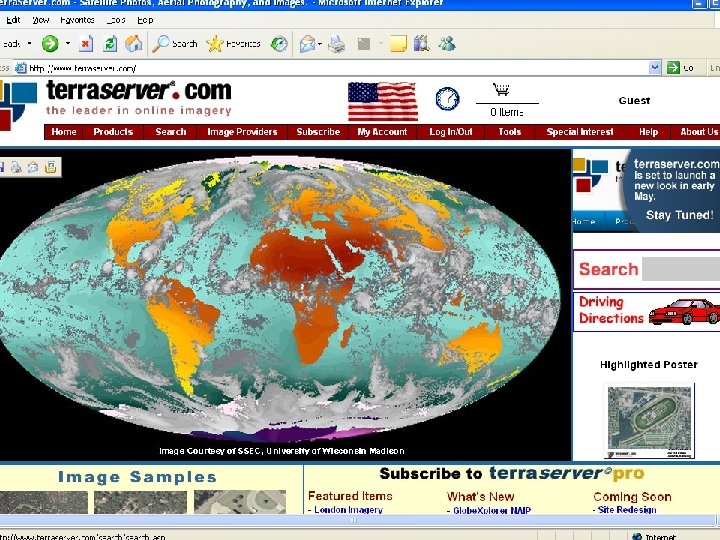Click the American flag image
720x540 pixels.
382,101
